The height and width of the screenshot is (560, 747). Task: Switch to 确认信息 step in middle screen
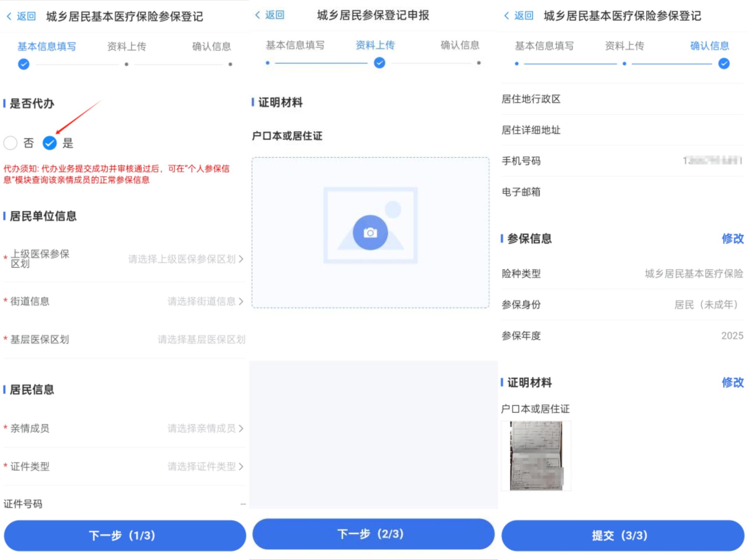pyautogui.click(x=460, y=45)
